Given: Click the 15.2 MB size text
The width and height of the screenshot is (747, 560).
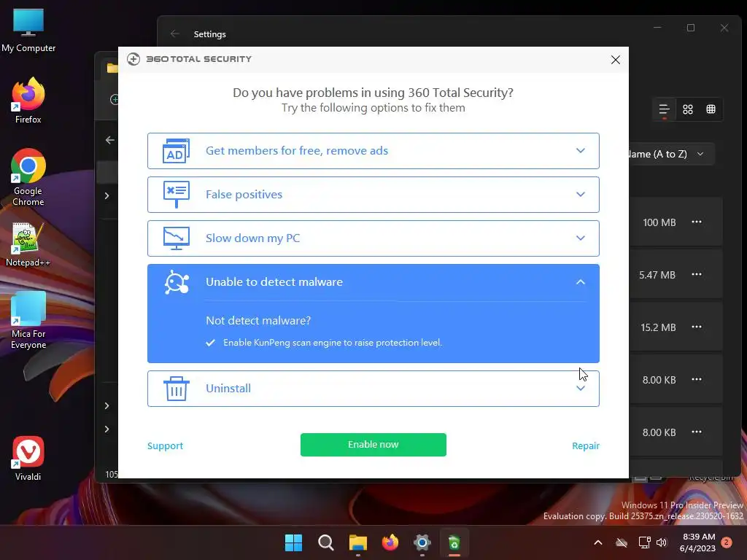Looking at the screenshot, I should tap(658, 327).
